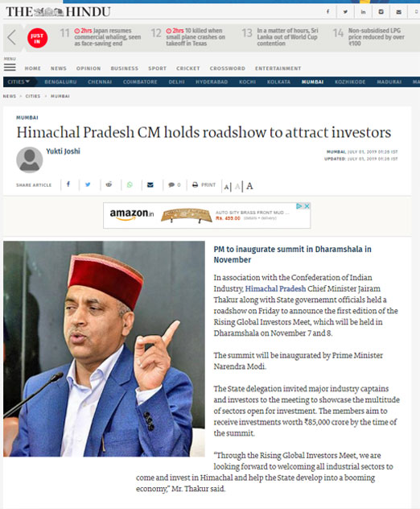Email this article using envelope icon
Screen dimensions: 420x509
150,184
